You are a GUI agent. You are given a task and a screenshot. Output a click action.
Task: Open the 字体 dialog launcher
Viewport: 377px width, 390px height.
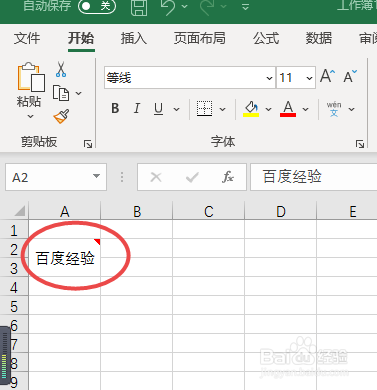coord(360,144)
